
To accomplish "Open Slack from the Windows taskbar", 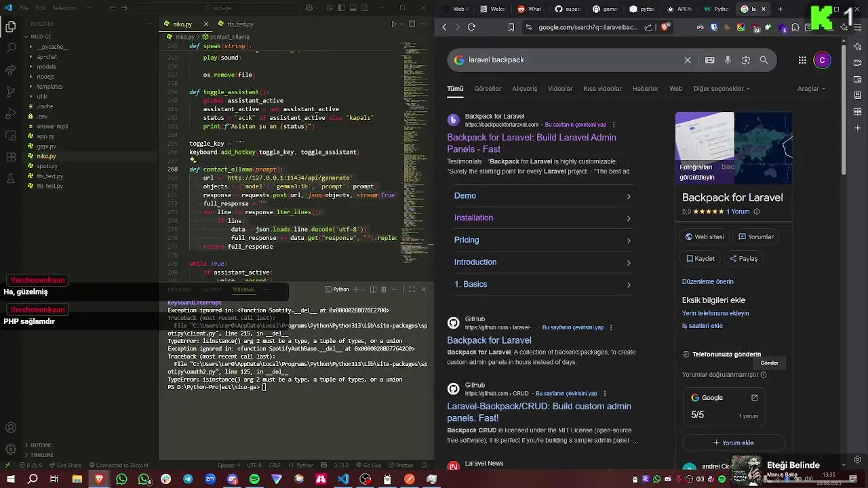I will click(x=165, y=479).
